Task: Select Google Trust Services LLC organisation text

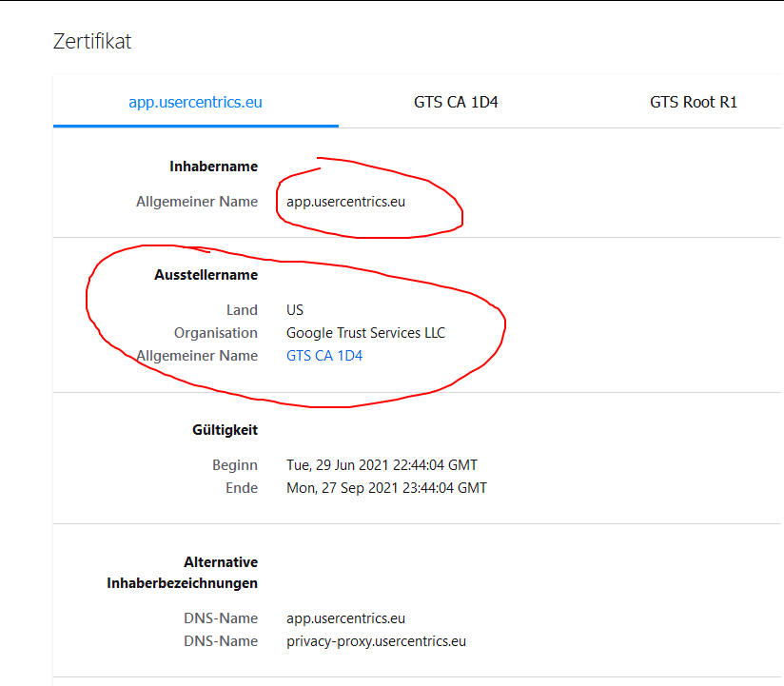Action: coord(365,332)
